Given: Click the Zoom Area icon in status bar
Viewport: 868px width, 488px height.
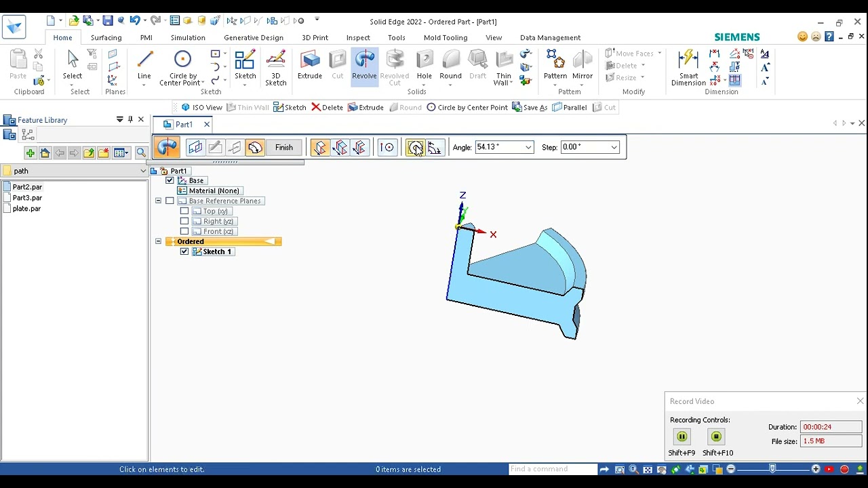Looking at the screenshot, I should (619, 469).
